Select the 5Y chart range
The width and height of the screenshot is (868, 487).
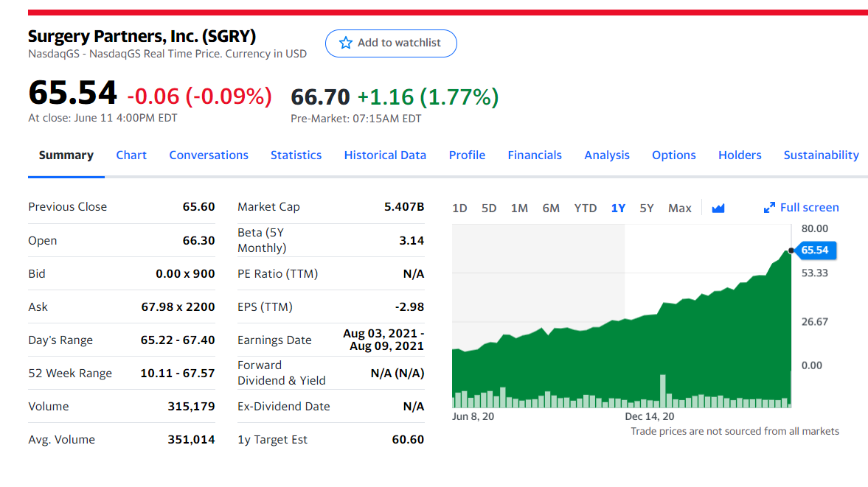(647, 209)
